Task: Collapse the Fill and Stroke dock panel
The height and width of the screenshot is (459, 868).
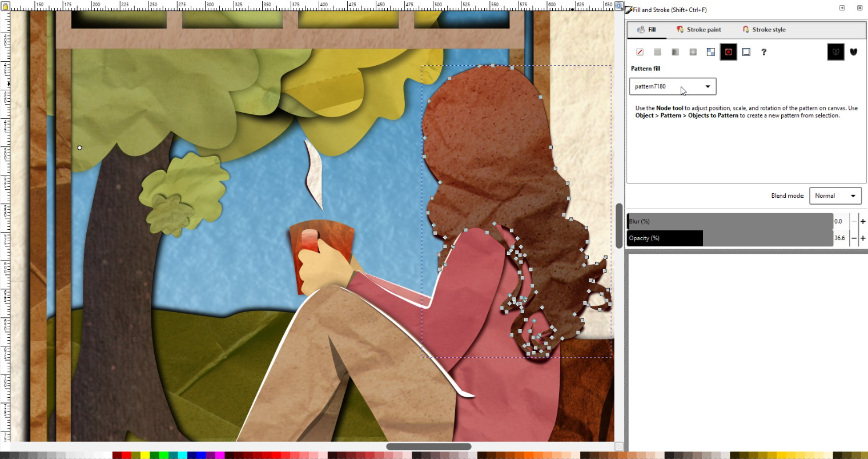Action: (842, 8)
